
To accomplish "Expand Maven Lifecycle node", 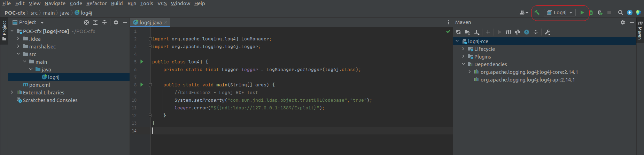I will 464,49.
